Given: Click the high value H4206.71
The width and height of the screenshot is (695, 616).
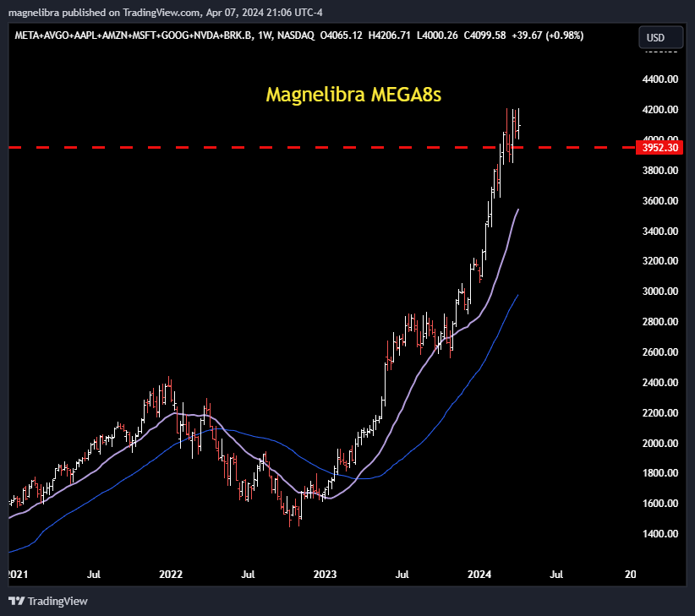Looking at the screenshot, I should pos(389,35).
